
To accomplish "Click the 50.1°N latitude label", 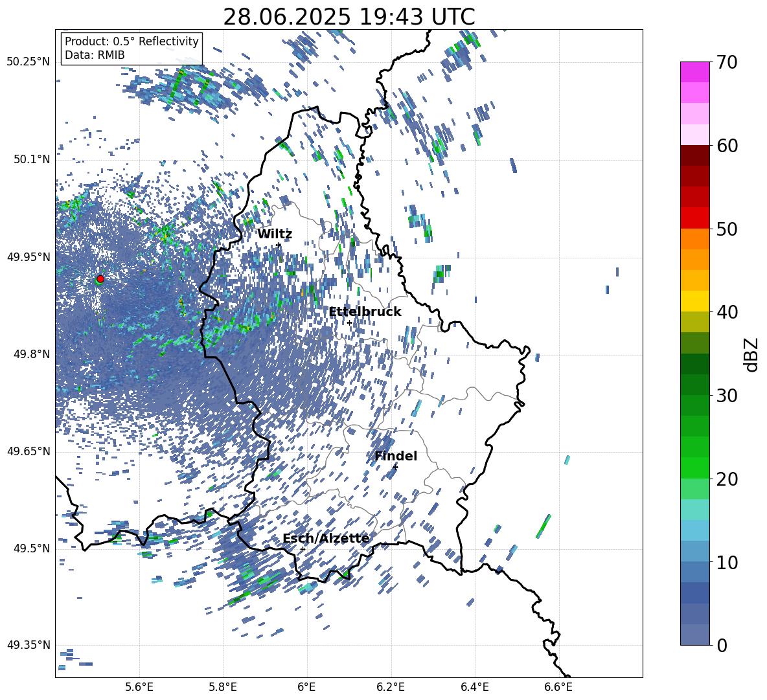I will point(31,160).
